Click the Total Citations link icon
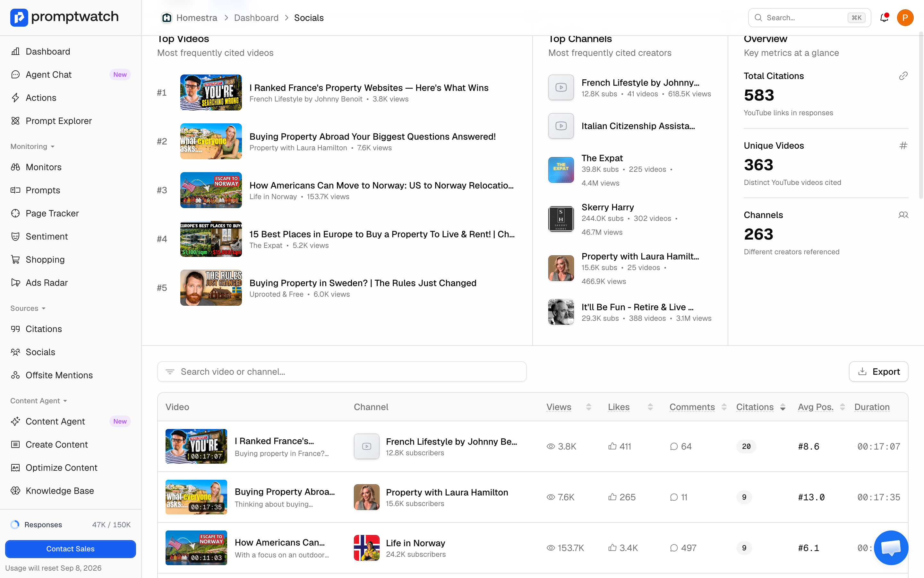 pyautogui.click(x=903, y=76)
